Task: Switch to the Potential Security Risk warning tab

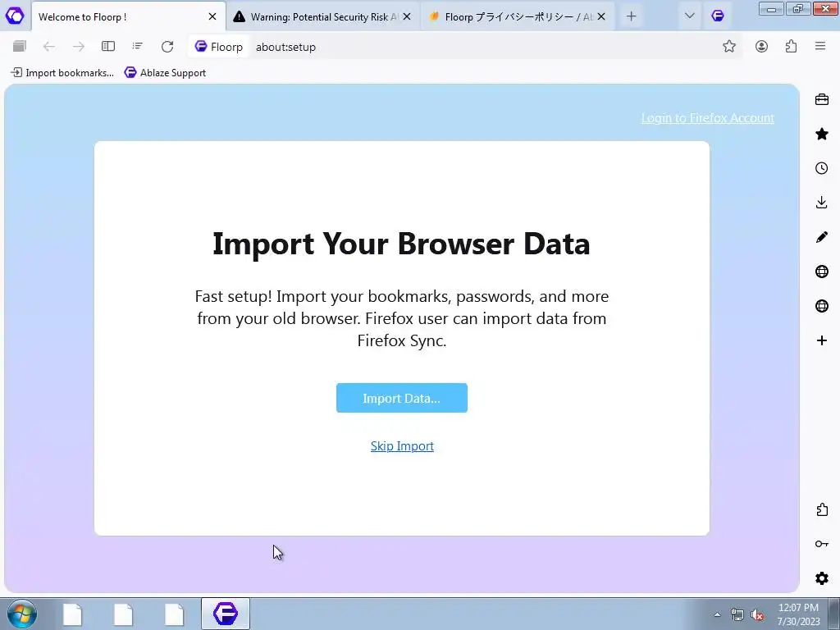Action: 322,16
